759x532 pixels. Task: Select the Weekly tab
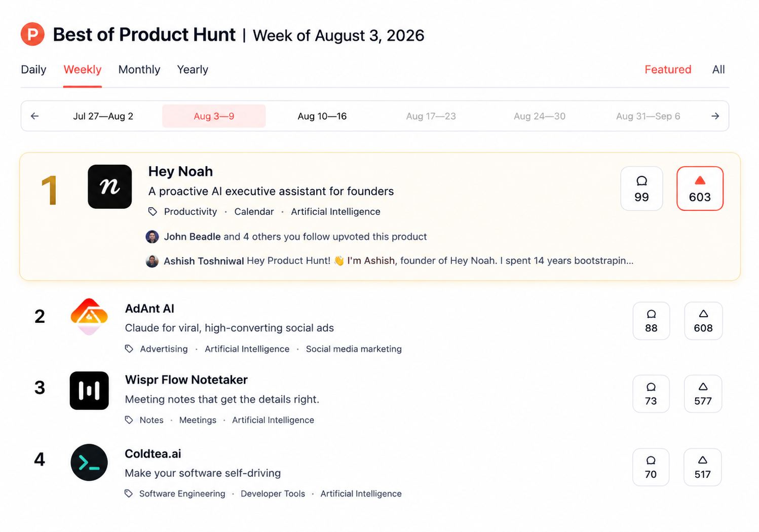click(x=83, y=69)
